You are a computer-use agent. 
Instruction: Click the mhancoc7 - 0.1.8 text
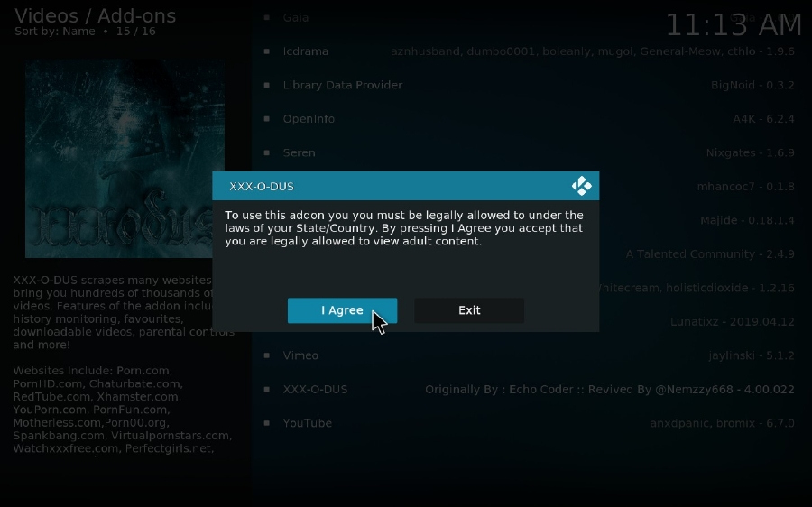(x=746, y=187)
